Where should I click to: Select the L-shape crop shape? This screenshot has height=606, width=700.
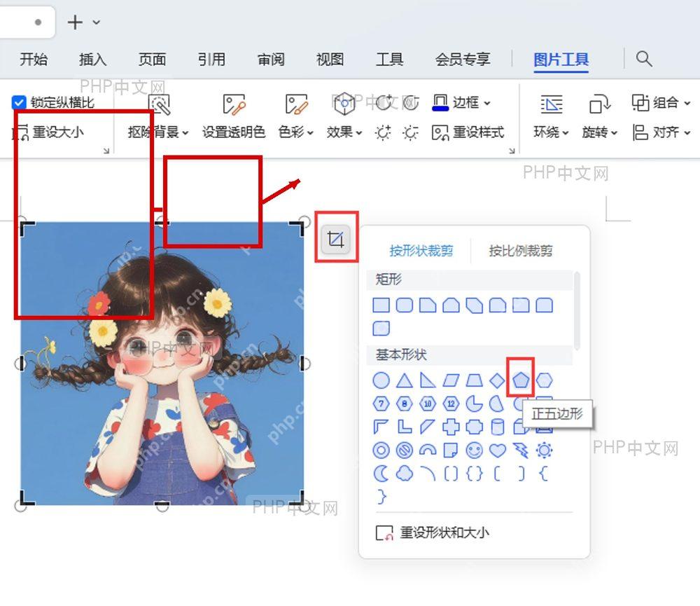[x=405, y=427]
